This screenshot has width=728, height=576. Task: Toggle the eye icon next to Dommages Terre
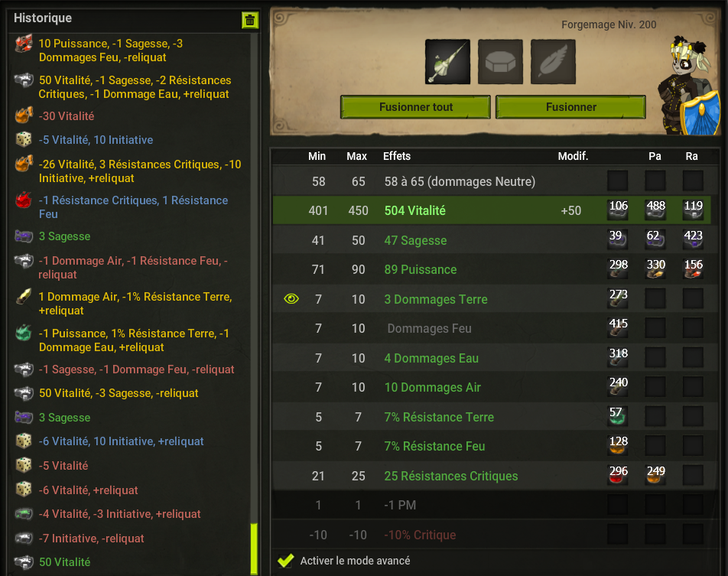[291, 298]
